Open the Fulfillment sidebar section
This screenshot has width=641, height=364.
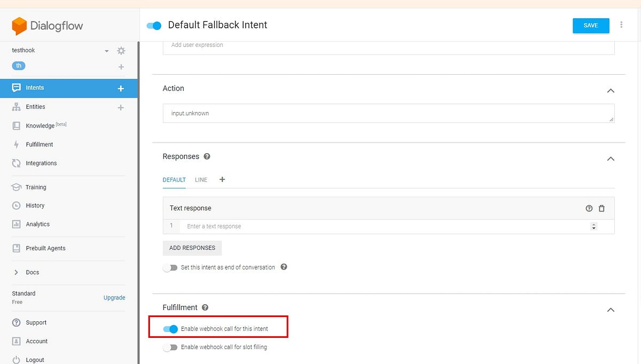click(x=40, y=144)
